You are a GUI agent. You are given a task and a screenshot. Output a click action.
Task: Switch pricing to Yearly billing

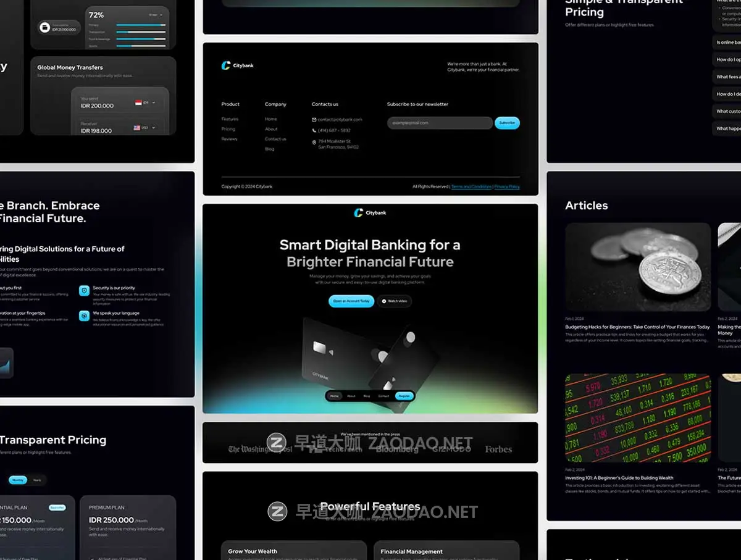coord(37,480)
